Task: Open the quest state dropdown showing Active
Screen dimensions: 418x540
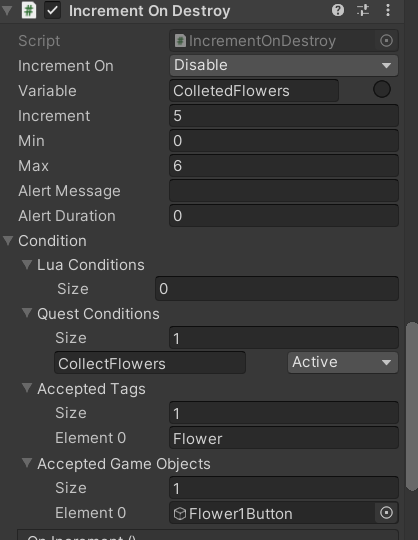Action: point(343,362)
